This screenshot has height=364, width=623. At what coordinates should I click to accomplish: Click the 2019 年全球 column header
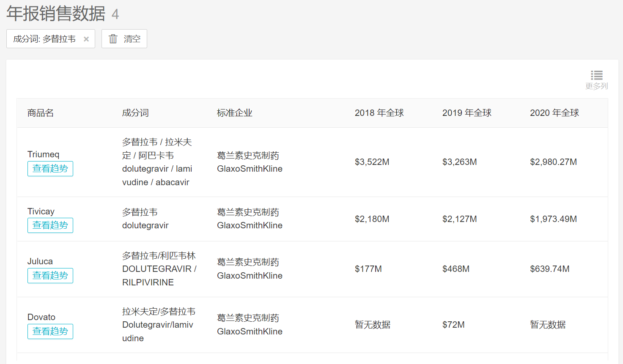coord(467,113)
